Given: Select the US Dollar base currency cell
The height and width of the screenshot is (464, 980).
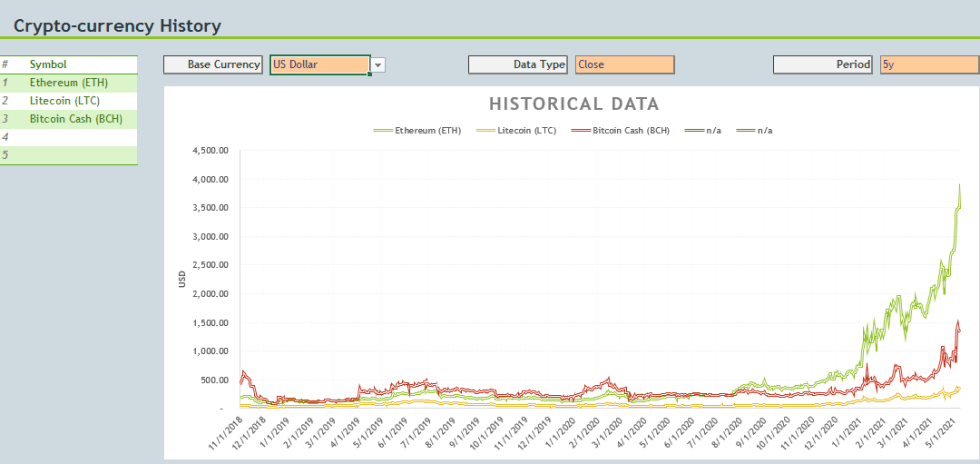Looking at the screenshot, I should pos(320,64).
